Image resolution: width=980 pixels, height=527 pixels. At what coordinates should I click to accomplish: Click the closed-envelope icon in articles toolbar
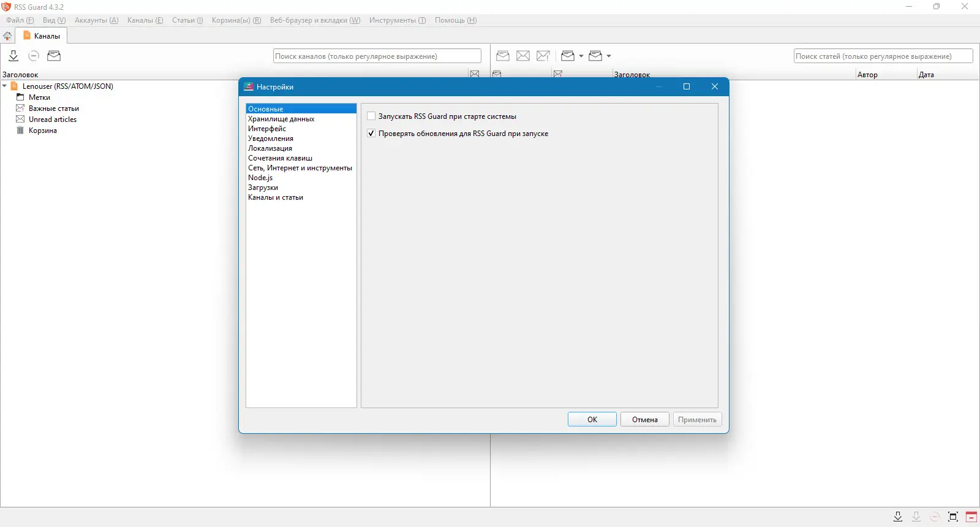coord(523,56)
